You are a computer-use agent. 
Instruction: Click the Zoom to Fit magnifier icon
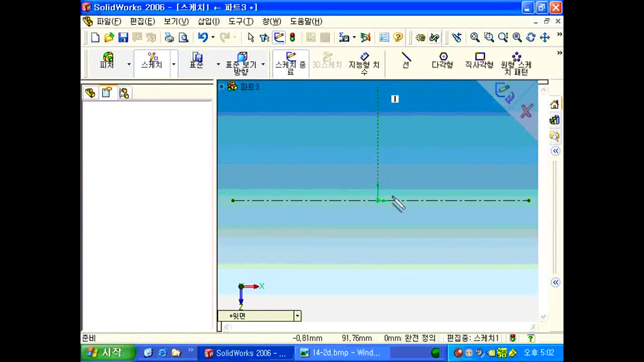click(x=474, y=37)
